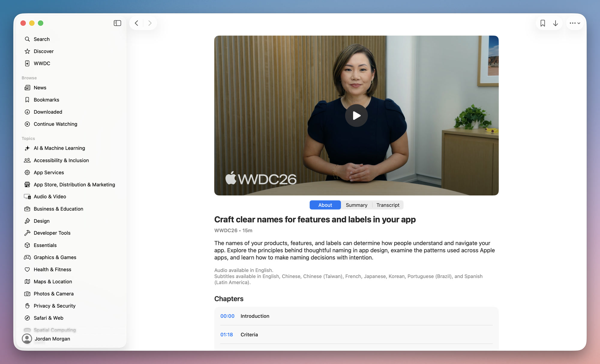This screenshot has height=364, width=600.
Task: Click the Accessibility & Inclusion people icon
Action: (27, 160)
